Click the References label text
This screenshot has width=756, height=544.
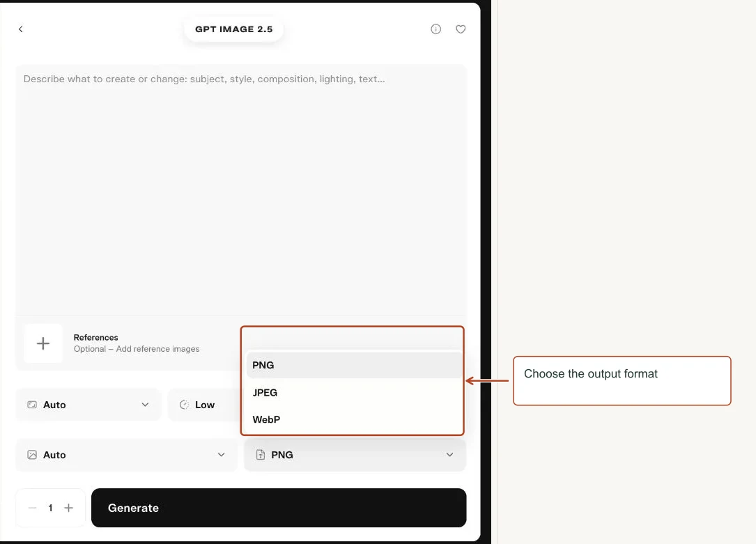pos(95,337)
